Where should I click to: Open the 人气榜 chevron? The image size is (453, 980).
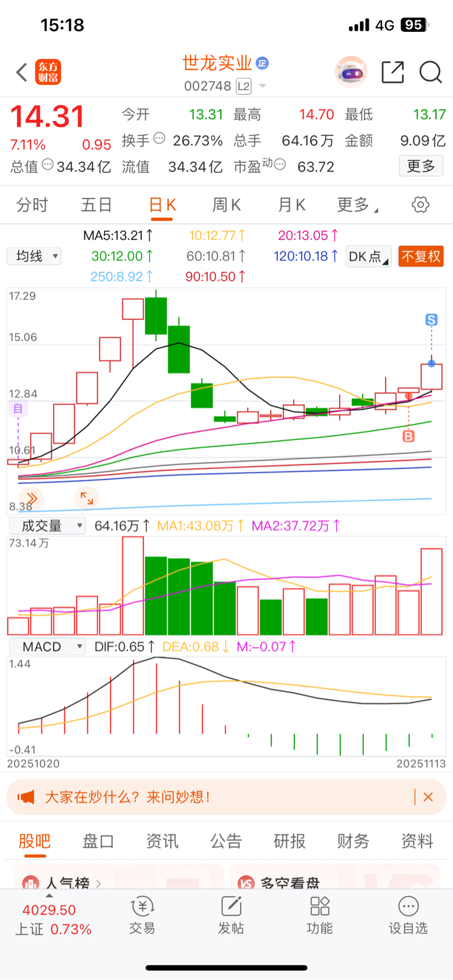coord(99,883)
